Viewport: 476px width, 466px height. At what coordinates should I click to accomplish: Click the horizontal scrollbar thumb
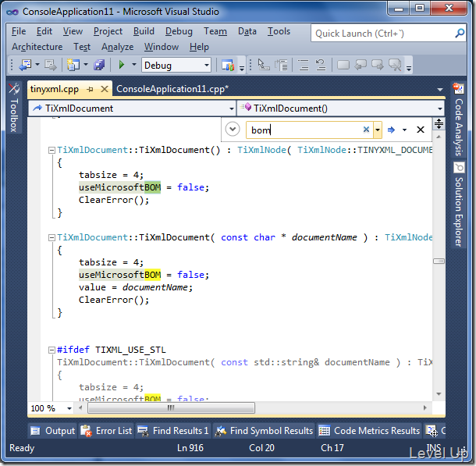(x=171, y=408)
